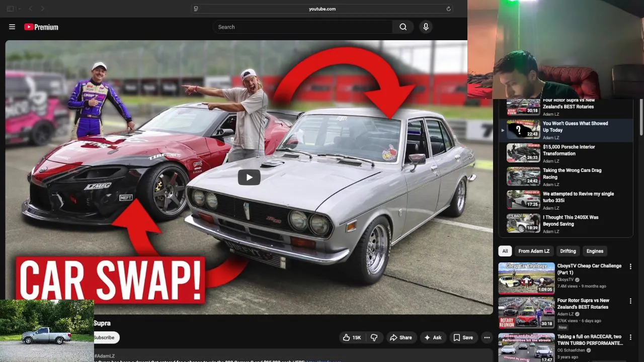Click the CboysTV channel name
The image size is (644, 362).
(566, 280)
